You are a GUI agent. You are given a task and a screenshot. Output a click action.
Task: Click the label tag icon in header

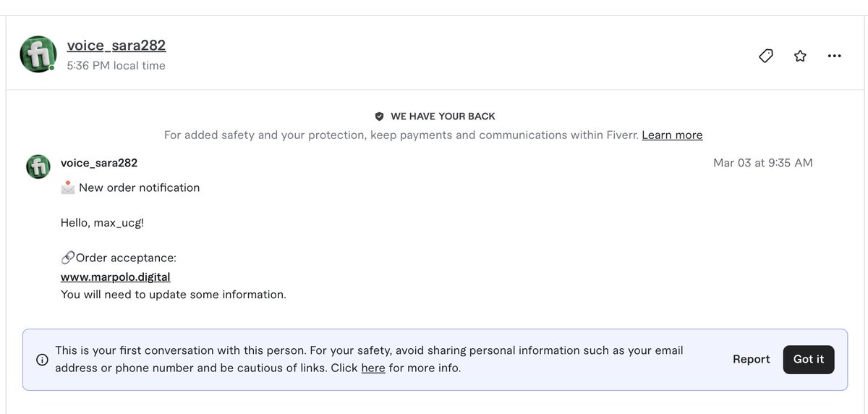point(766,56)
